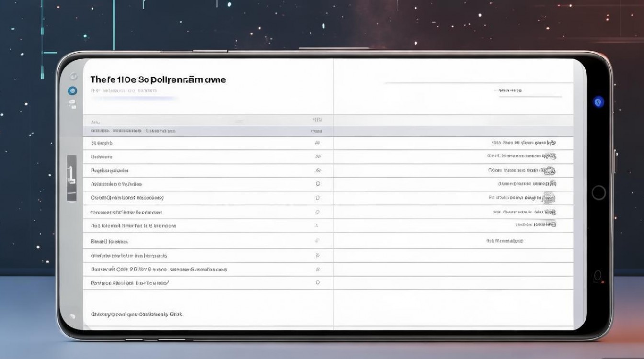Tap the small white icon below blue sidebar icon
This screenshot has width=644, height=359.
[72, 104]
